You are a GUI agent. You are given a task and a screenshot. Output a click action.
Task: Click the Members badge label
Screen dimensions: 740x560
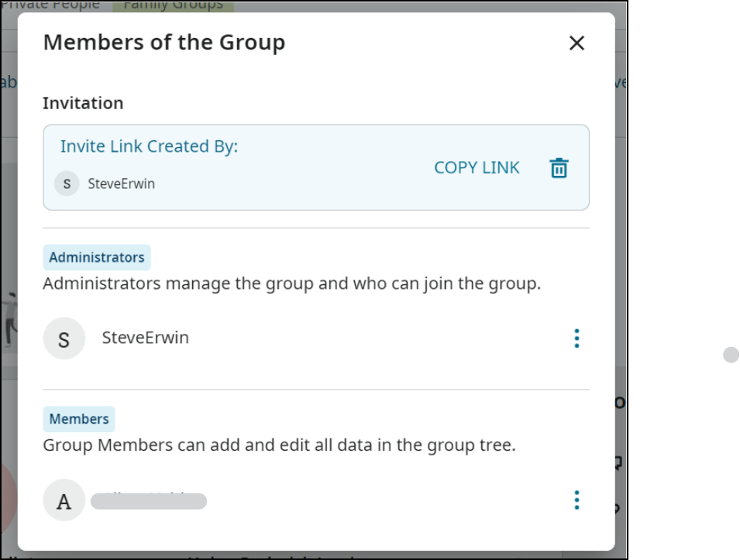click(x=79, y=419)
